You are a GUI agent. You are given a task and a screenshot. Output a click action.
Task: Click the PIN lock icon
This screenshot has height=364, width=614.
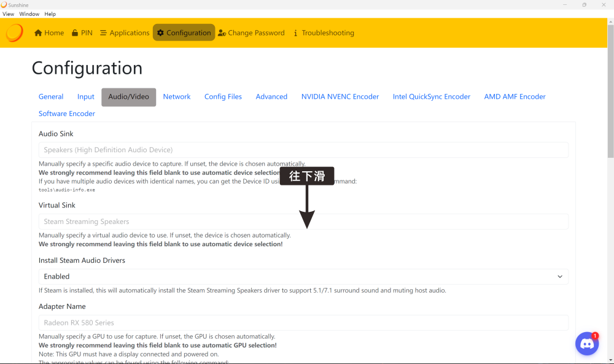click(75, 33)
